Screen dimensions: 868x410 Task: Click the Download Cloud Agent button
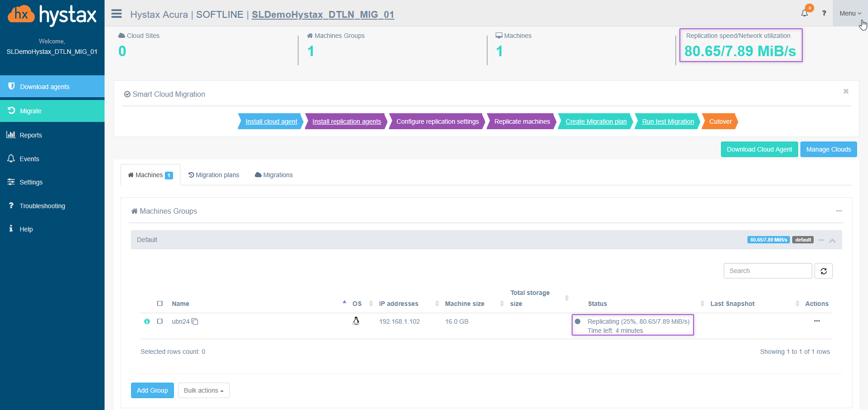tap(759, 149)
